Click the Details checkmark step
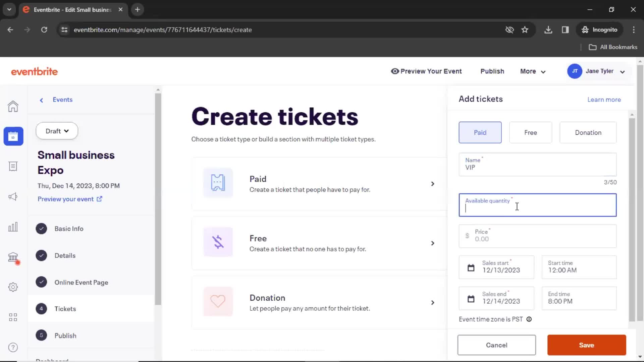 [41, 255]
